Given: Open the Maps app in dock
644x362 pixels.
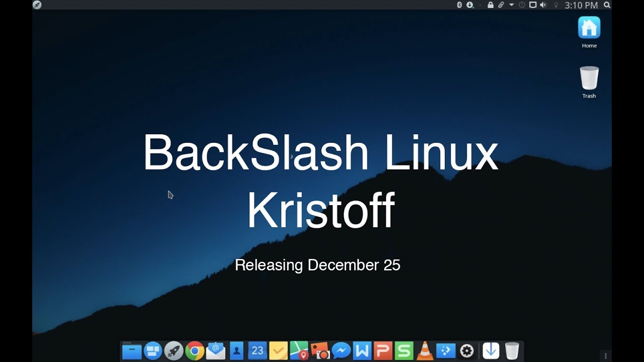Looking at the screenshot, I should coord(299,350).
